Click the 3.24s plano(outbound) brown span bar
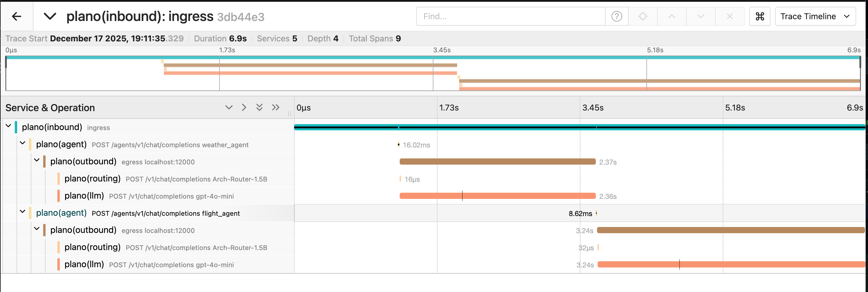Image resolution: width=868 pixels, height=292 pixels. coord(730,230)
